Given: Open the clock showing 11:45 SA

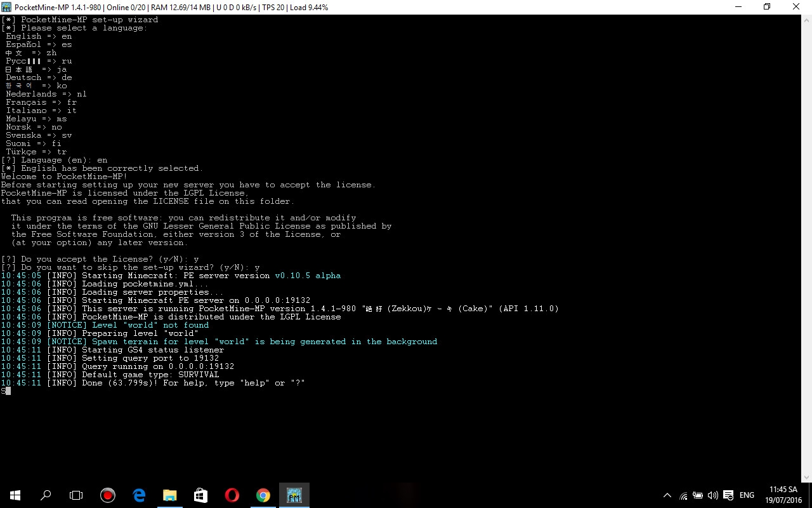Looking at the screenshot, I should (783, 495).
